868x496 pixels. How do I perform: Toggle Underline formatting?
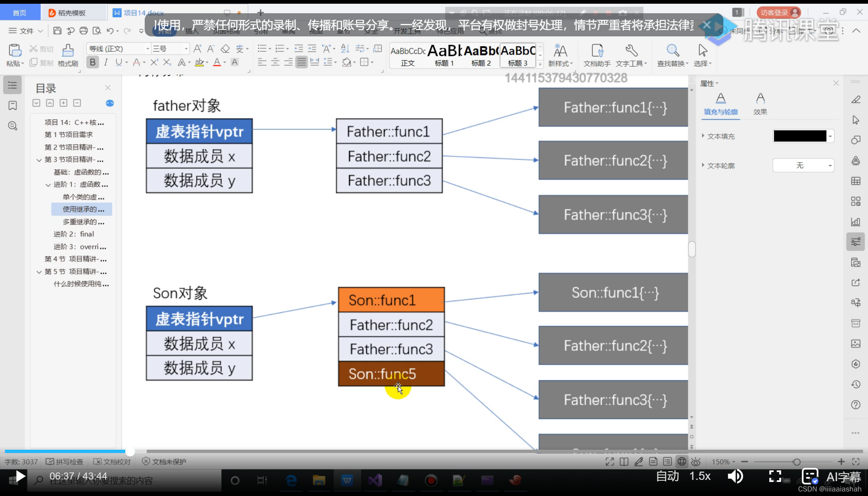coord(119,62)
